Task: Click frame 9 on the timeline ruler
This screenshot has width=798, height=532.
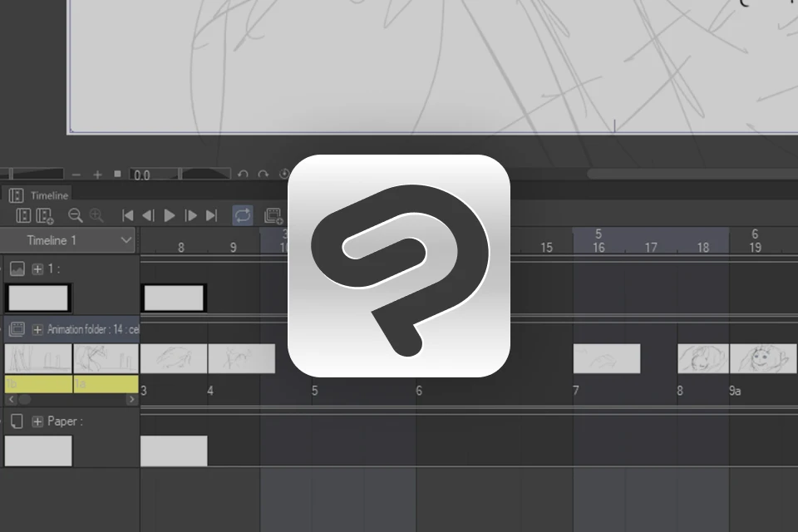Action: pos(233,248)
